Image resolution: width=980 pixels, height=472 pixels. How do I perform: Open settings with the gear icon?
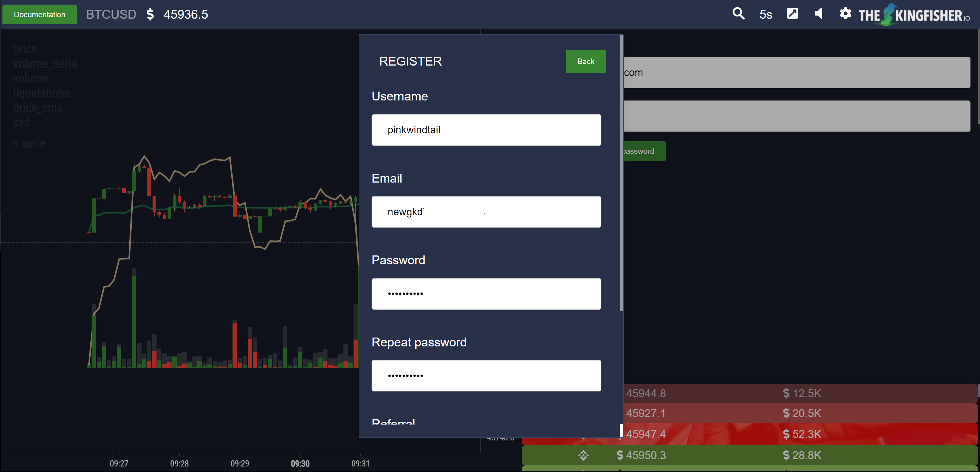tap(845, 14)
